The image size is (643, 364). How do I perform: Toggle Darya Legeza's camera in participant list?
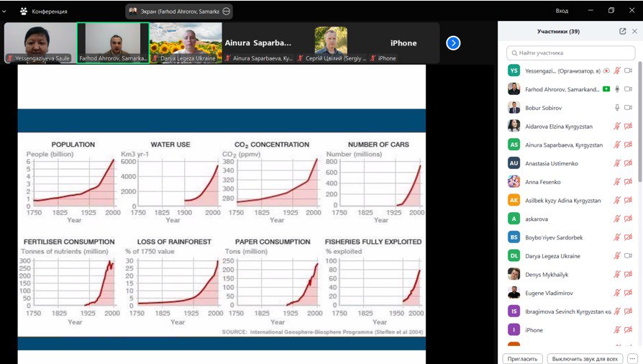point(628,255)
